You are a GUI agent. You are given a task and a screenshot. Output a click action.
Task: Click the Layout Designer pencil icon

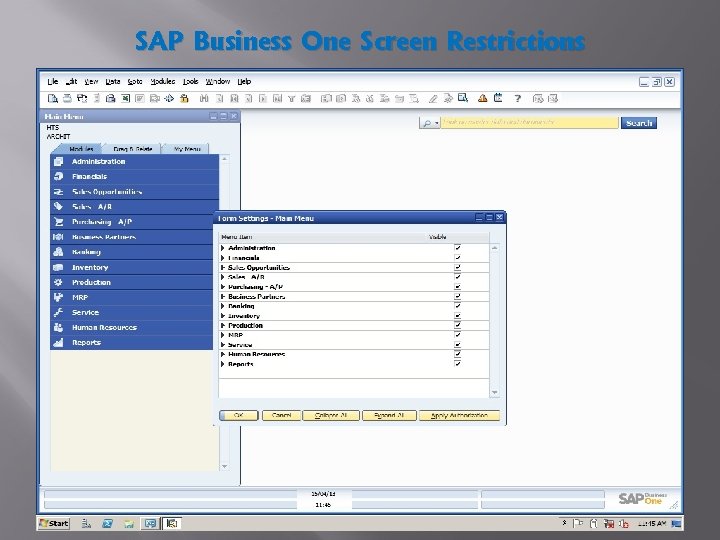(433, 98)
